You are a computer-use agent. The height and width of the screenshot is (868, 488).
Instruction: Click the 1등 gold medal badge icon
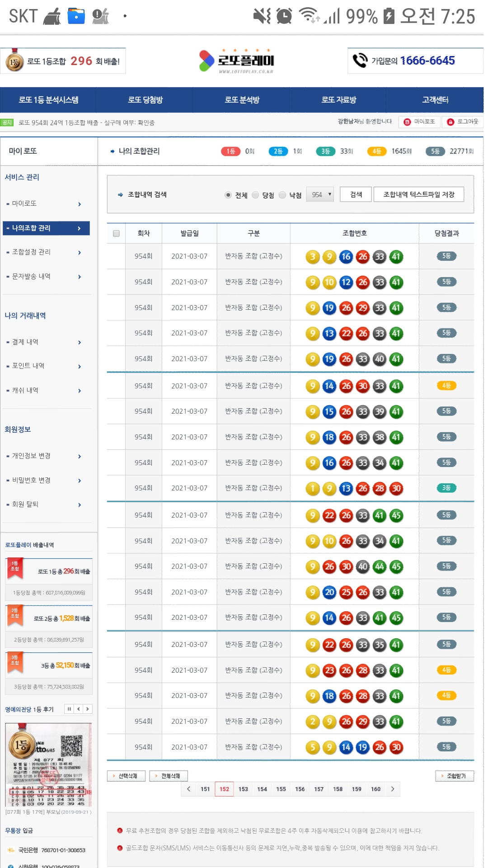coord(14,61)
